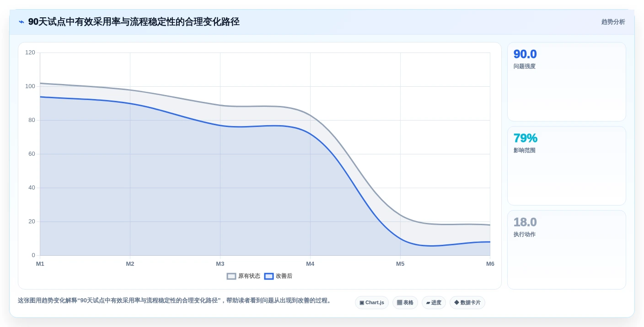Click the 100 y-axis tick label
Viewport: 644px width, 327px height.
tap(30, 86)
